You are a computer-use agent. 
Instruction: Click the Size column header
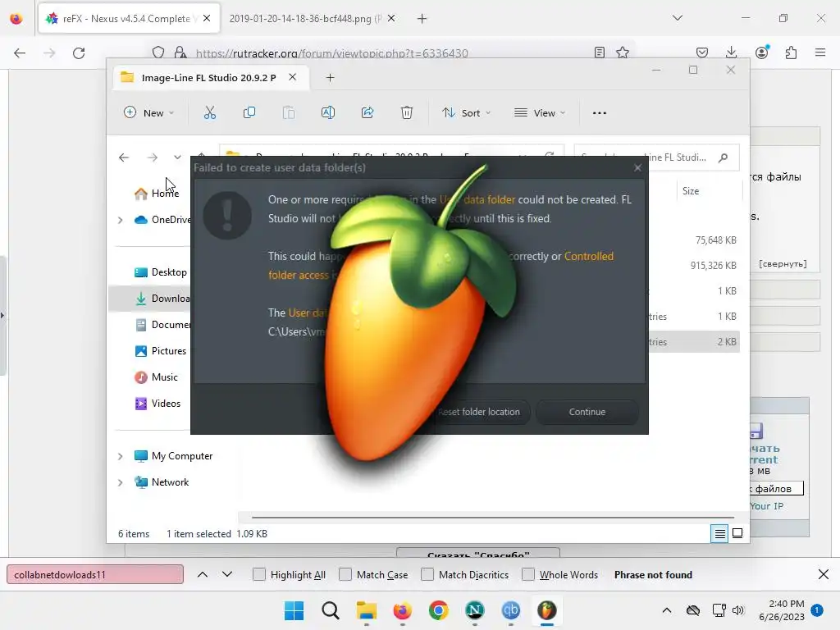point(691,190)
